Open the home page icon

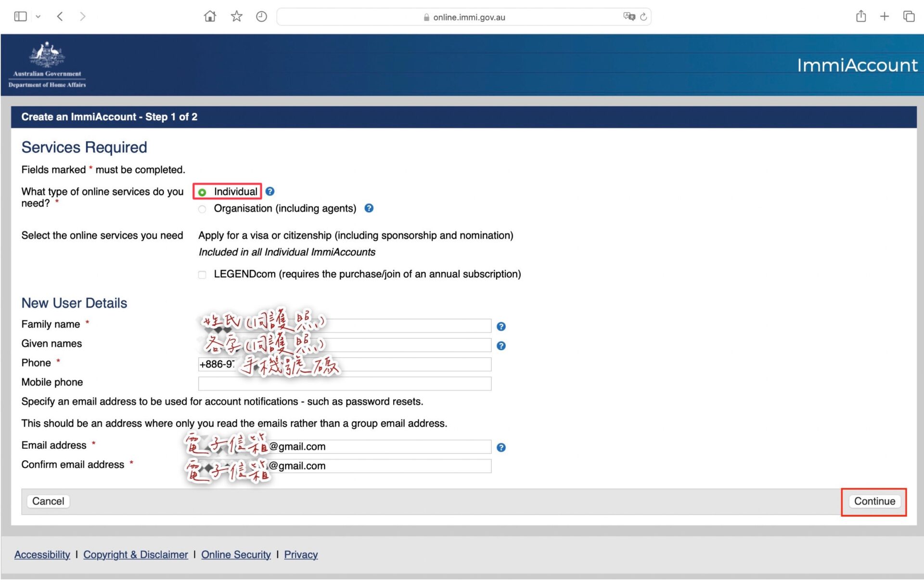point(210,16)
